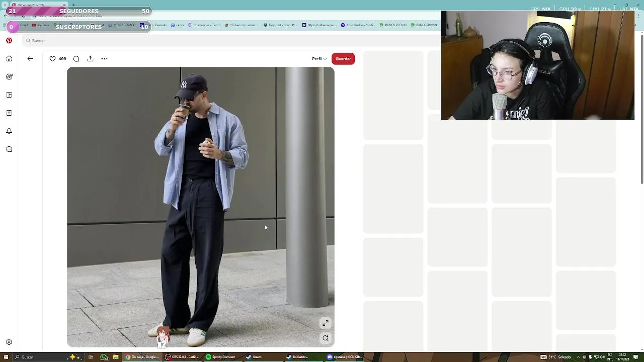Viewport: 644px width, 362px height.
Task: Go to Home feed in sidebar
Action: click(x=9, y=59)
